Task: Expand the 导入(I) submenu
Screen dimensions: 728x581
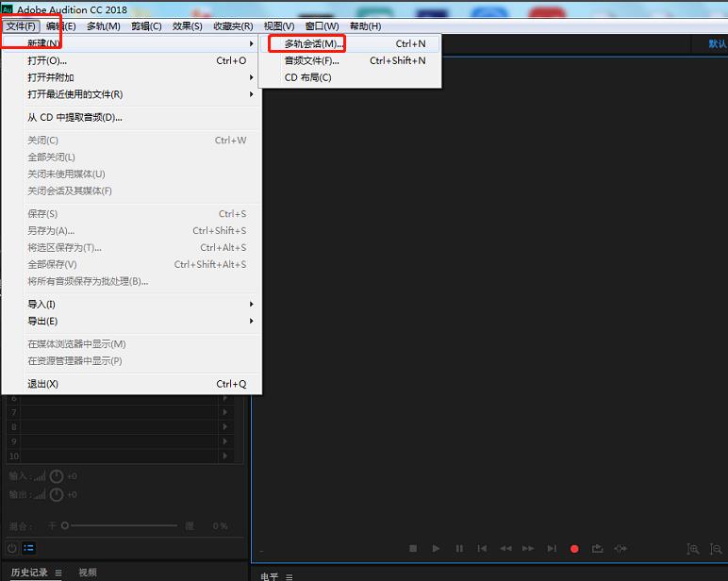Action: [132, 305]
